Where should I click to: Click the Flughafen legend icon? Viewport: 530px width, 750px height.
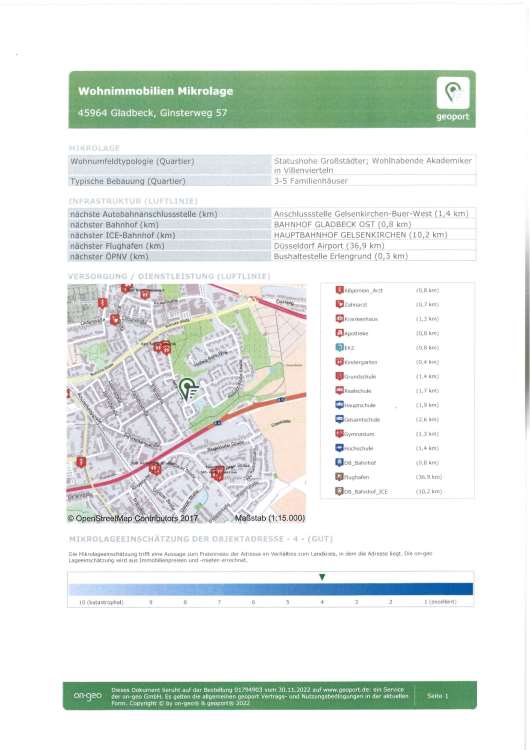coord(340,476)
